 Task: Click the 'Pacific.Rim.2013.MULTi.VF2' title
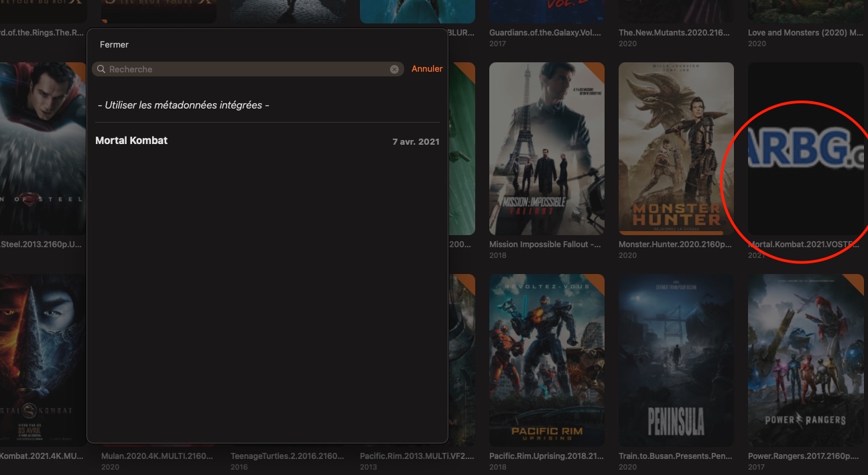pyautogui.click(x=417, y=456)
